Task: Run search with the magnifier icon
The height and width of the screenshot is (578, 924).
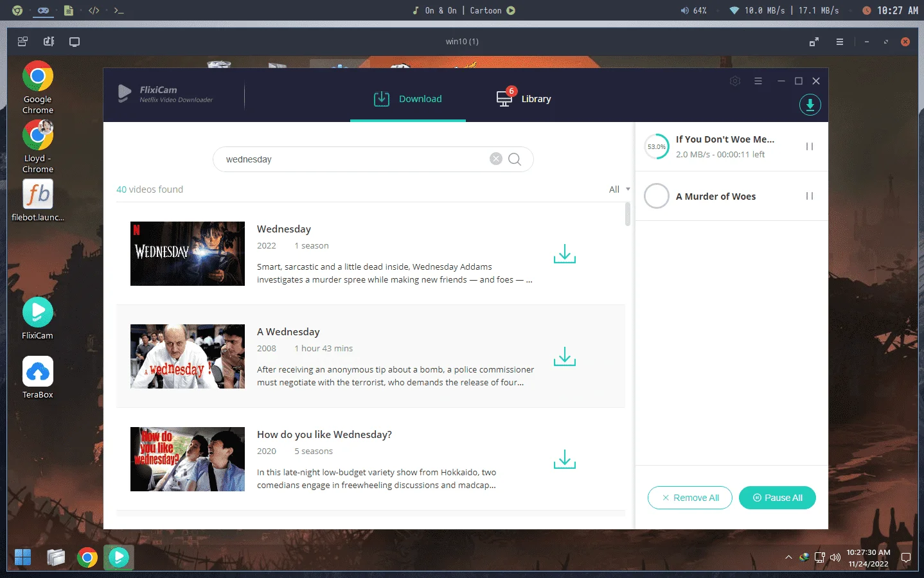Action: (515, 159)
